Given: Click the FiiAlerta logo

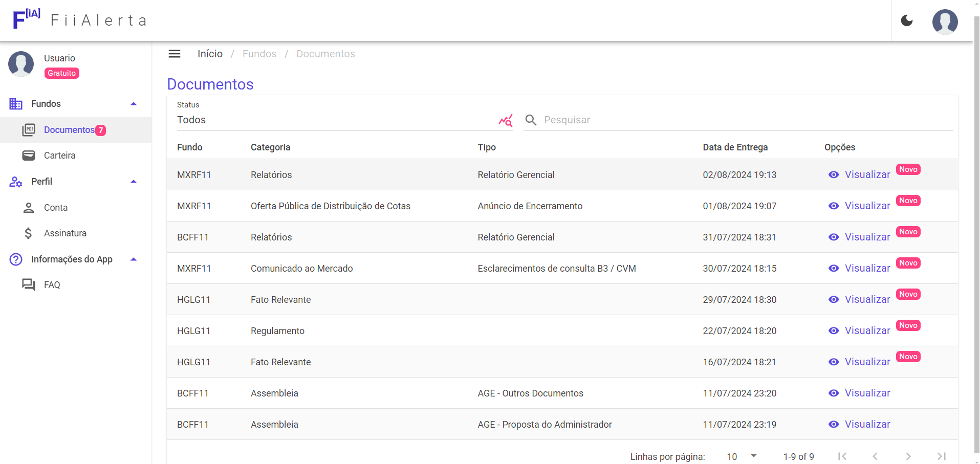Looking at the screenshot, I should click(27, 19).
